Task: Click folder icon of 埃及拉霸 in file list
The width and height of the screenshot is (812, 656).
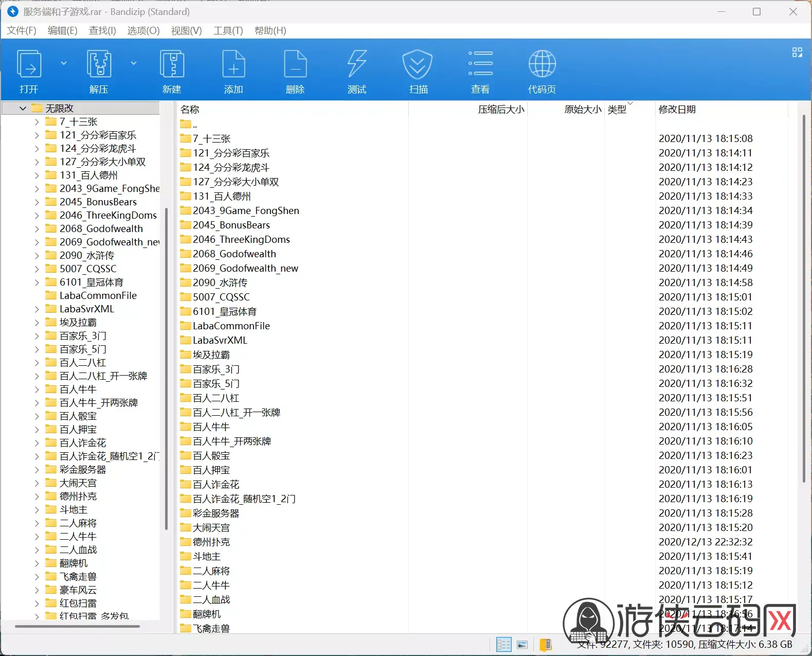Action: tap(186, 354)
